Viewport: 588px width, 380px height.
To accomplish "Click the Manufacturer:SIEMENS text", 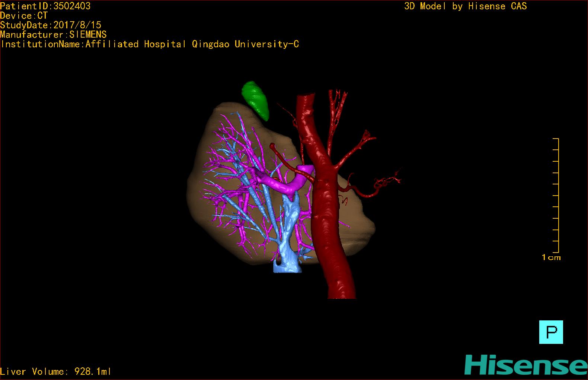I will [x=54, y=35].
